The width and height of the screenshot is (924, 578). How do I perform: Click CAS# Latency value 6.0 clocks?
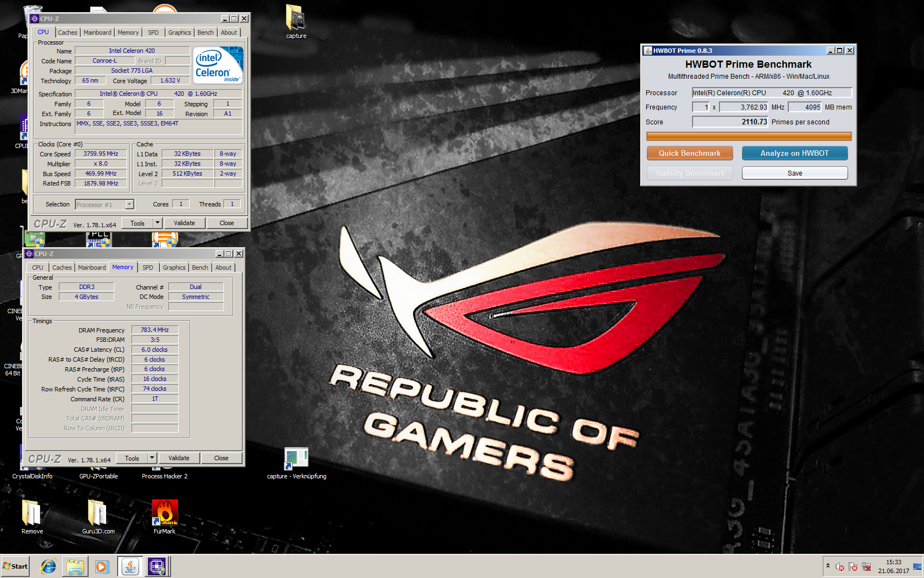coord(155,350)
